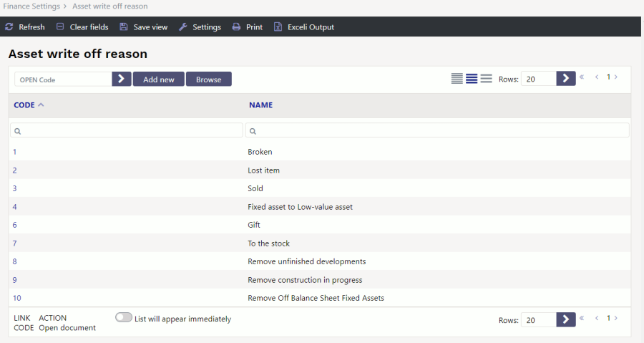Open code 7 record
This screenshot has width=644, height=343.
pyautogui.click(x=15, y=243)
